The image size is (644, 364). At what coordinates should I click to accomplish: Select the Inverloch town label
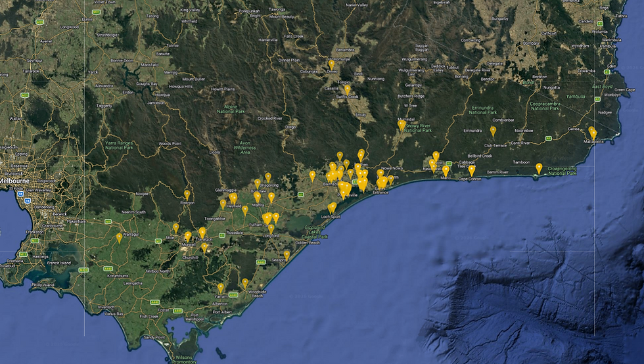(106, 307)
